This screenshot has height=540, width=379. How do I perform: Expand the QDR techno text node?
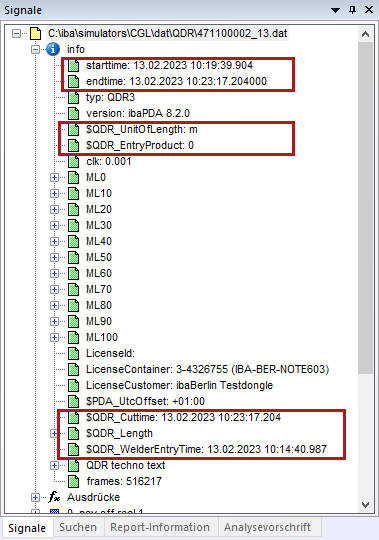tap(54, 465)
